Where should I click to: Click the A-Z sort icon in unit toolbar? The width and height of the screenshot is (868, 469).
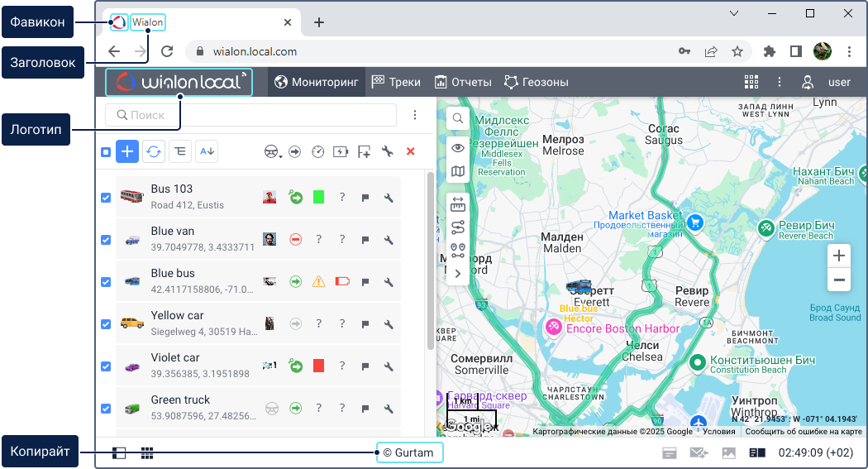coord(206,151)
